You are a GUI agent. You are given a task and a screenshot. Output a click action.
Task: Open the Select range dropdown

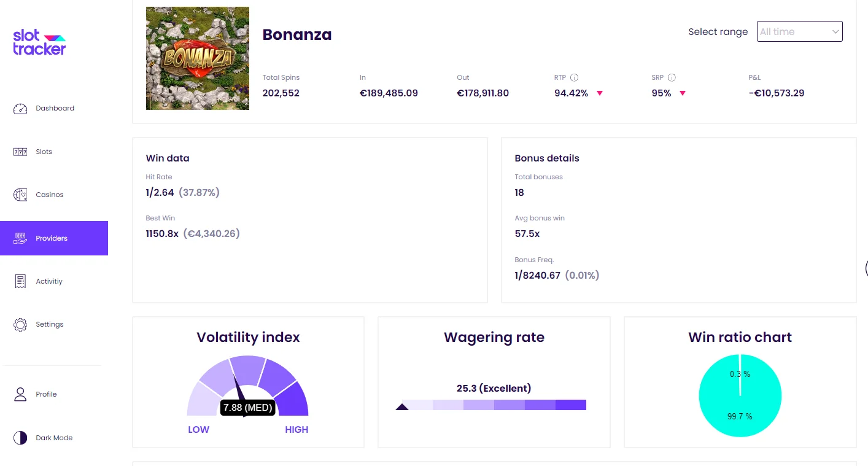coord(800,31)
